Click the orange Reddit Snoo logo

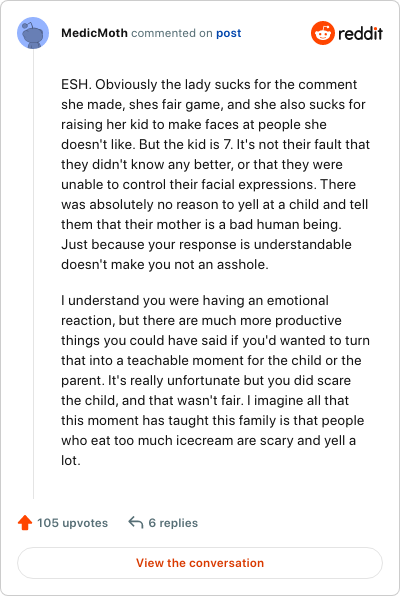[323, 33]
